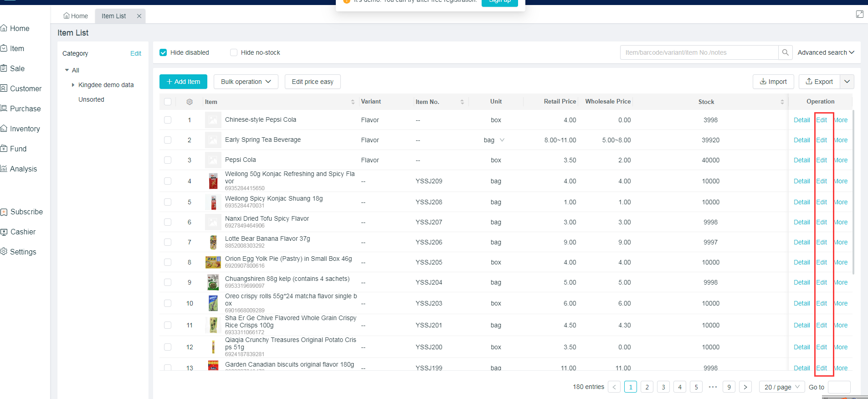
Task: Go to Analysis in the sidebar
Action: click(x=23, y=169)
